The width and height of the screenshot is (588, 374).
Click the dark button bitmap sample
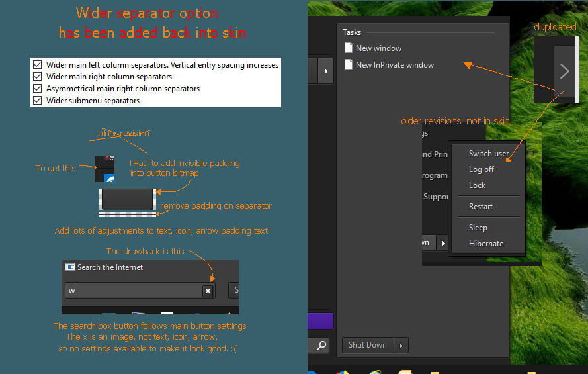tap(127, 199)
